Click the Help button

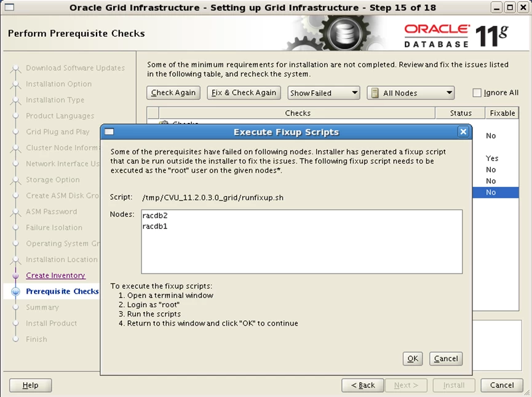(x=31, y=385)
